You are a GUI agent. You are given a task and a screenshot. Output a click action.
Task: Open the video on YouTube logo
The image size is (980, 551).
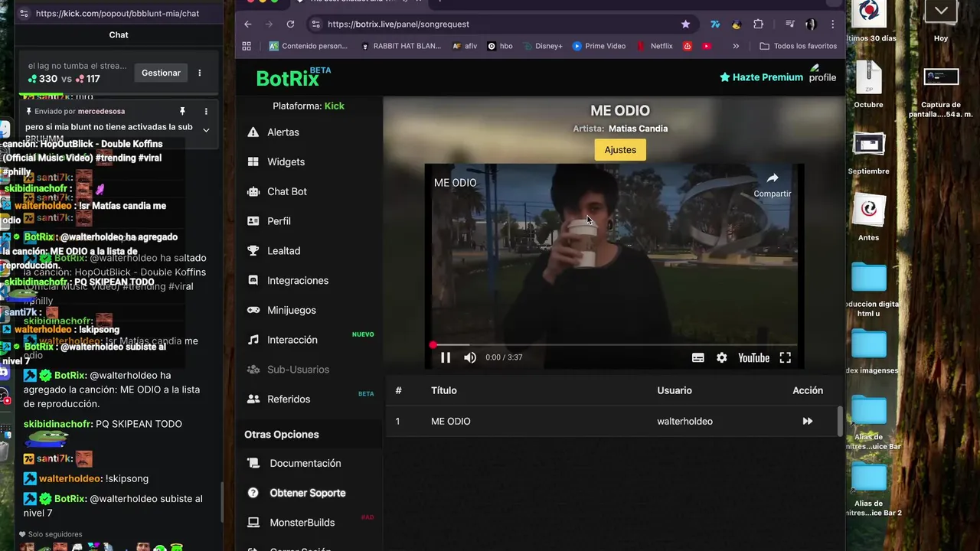753,357
